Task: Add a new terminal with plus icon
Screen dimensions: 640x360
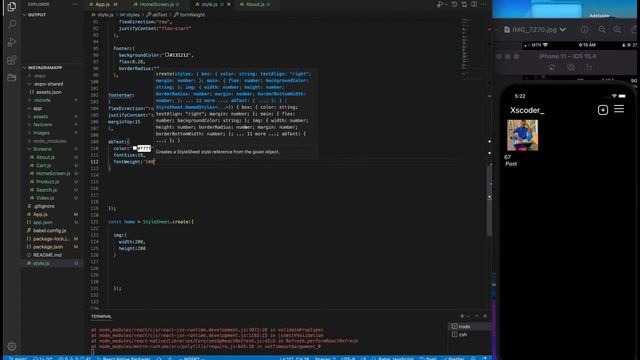Action: [x=462, y=316]
